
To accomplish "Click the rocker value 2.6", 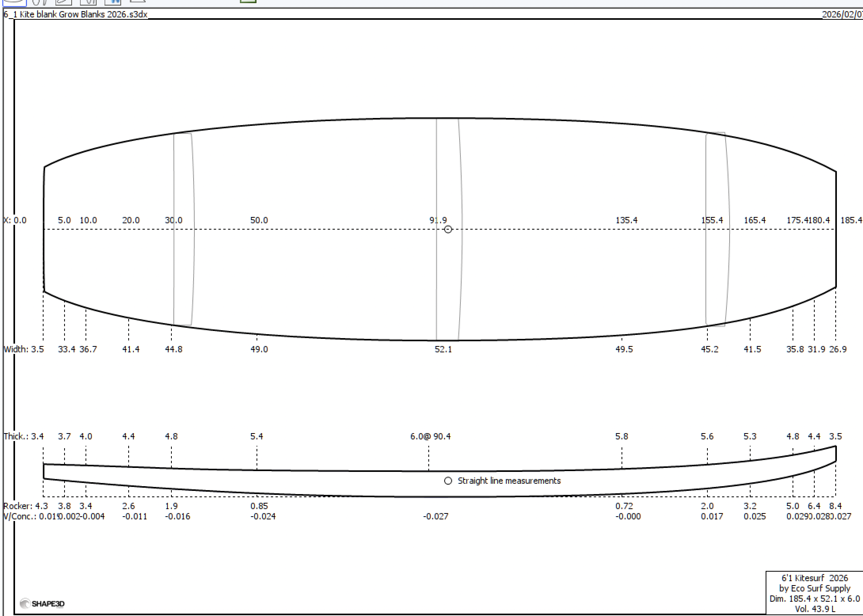I will coord(128,506).
